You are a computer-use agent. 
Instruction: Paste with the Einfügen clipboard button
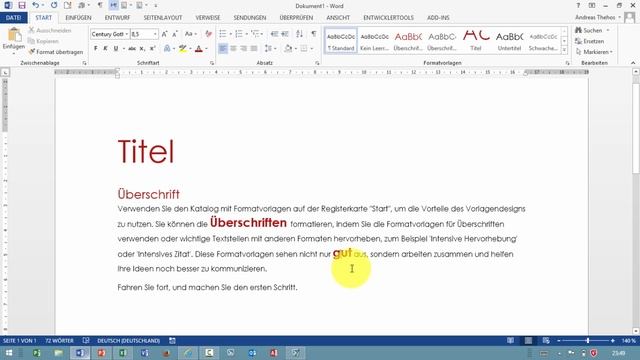(x=14, y=39)
